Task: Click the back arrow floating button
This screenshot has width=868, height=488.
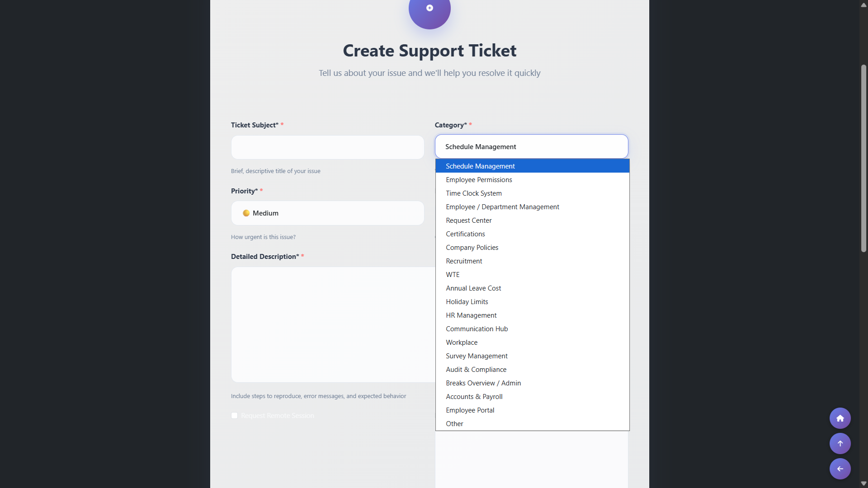Action: tap(840, 469)
